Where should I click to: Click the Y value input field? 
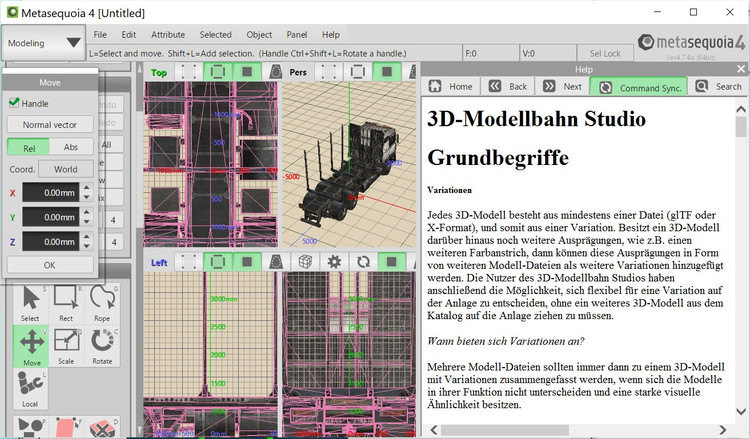point(51,217)
